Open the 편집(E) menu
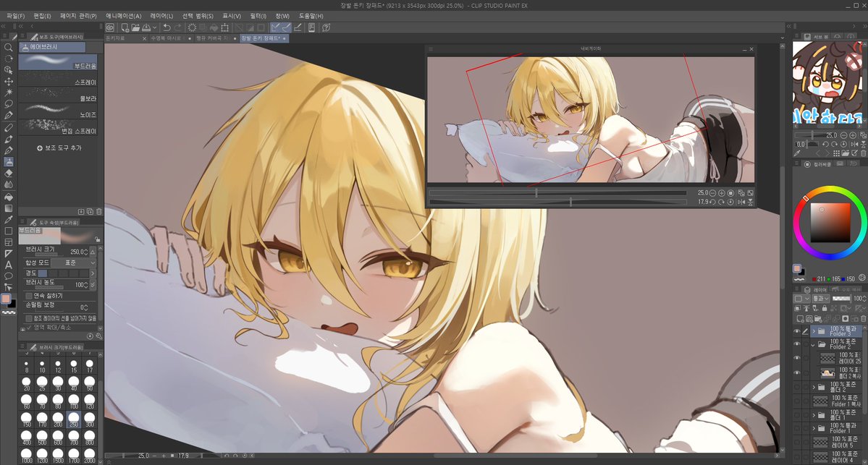868x465 pixels. [42, 16]
